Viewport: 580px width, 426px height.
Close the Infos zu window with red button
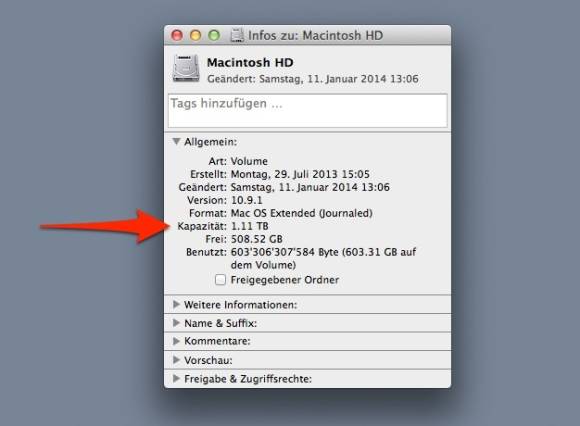177,36
